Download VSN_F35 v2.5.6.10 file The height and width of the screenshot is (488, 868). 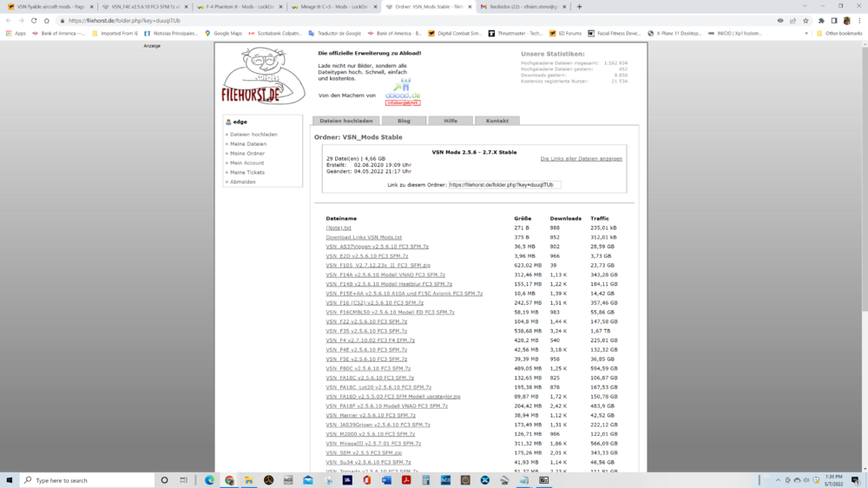point(366,331)
